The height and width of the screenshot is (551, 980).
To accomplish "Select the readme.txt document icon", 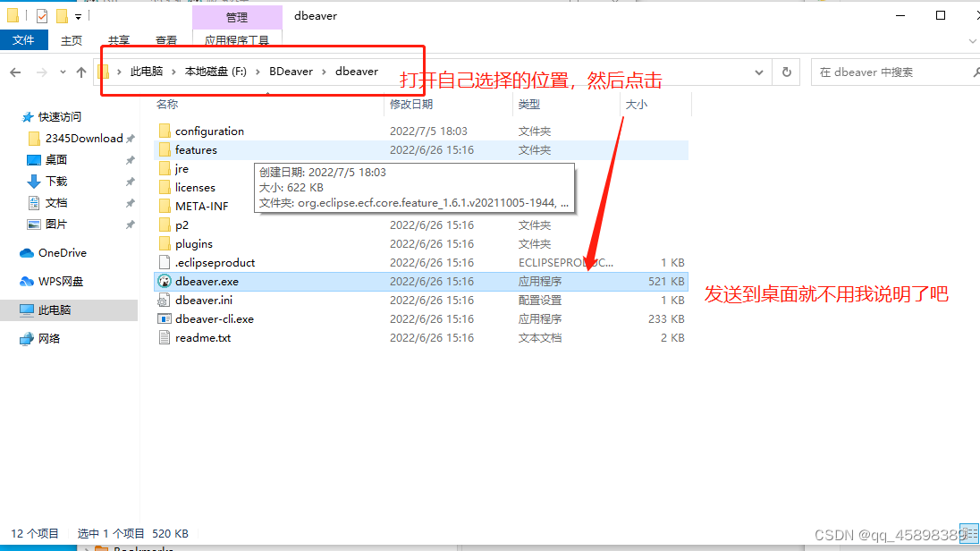I will [165, 338].
